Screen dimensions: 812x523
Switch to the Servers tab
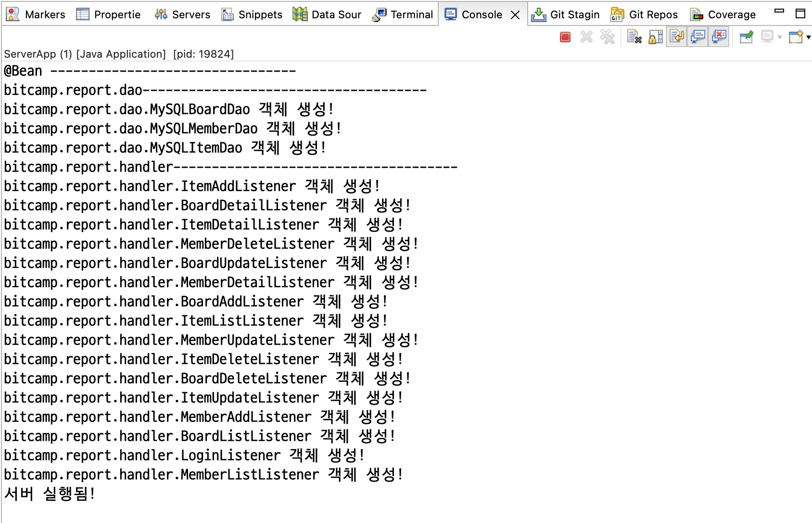point(182,14)
